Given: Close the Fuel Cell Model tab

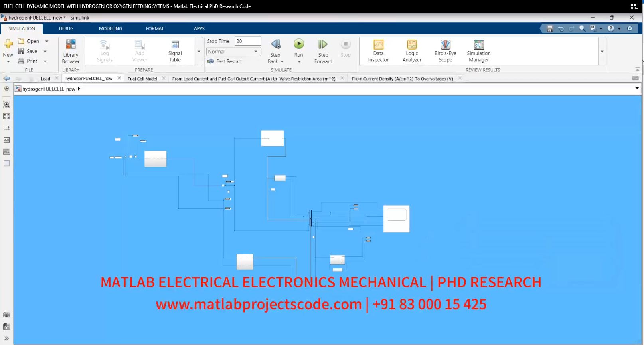Looking at the screenshot, I should point(164,78).
